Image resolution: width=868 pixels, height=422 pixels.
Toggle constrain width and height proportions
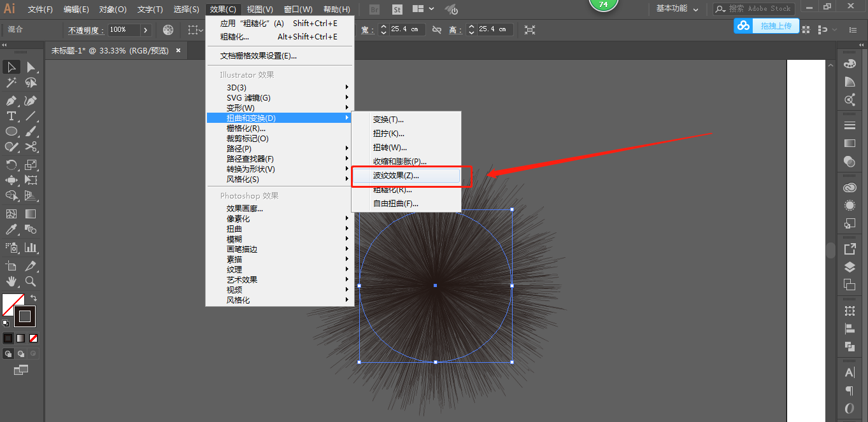(436, 30)
